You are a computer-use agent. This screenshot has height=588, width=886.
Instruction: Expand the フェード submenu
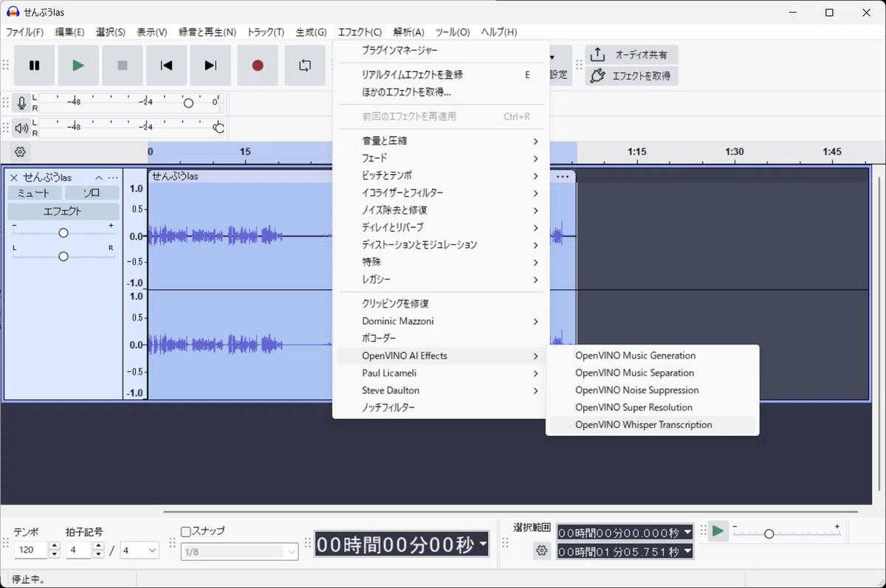[441, 158]
